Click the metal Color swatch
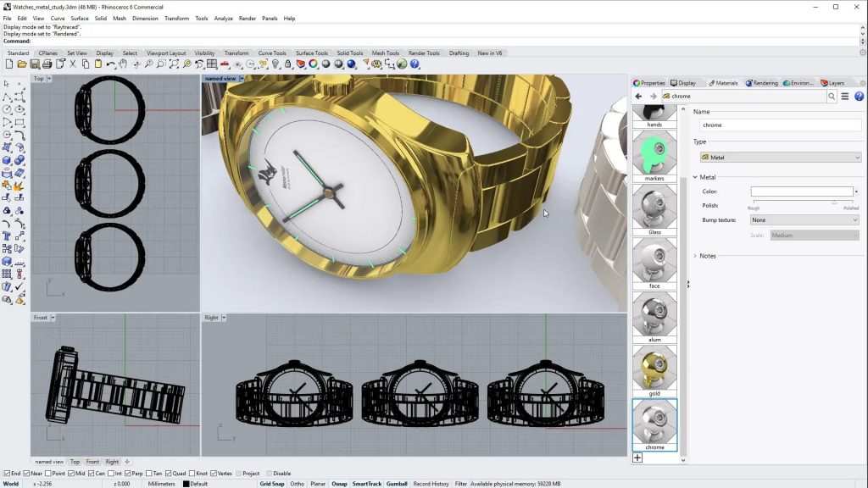This screenshot has width=868, height=488. (801, 191)
